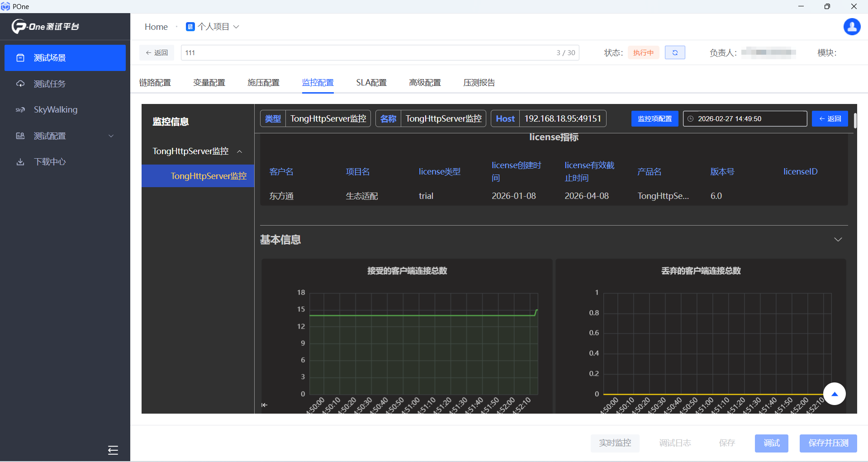The width and height of the screenshot is (868, 462).
Task: Click the P-One 测试平台 logo
Action: click(45, 27)
